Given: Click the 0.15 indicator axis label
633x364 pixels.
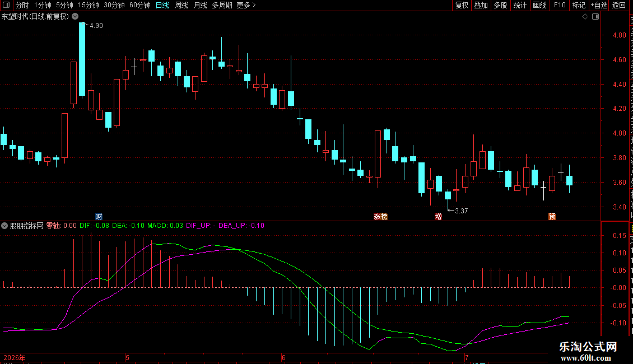Looking at the screenshot, I should click(619, 236).
